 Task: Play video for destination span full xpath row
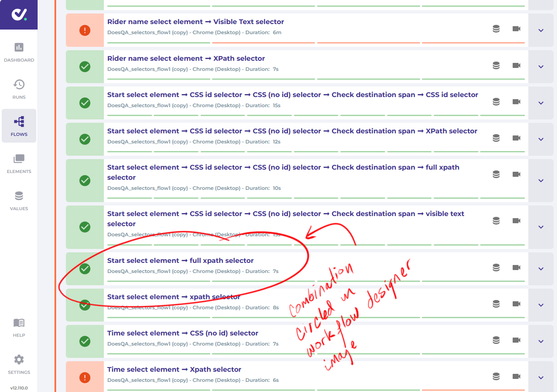pyautogui.click(x=516, y=174)
